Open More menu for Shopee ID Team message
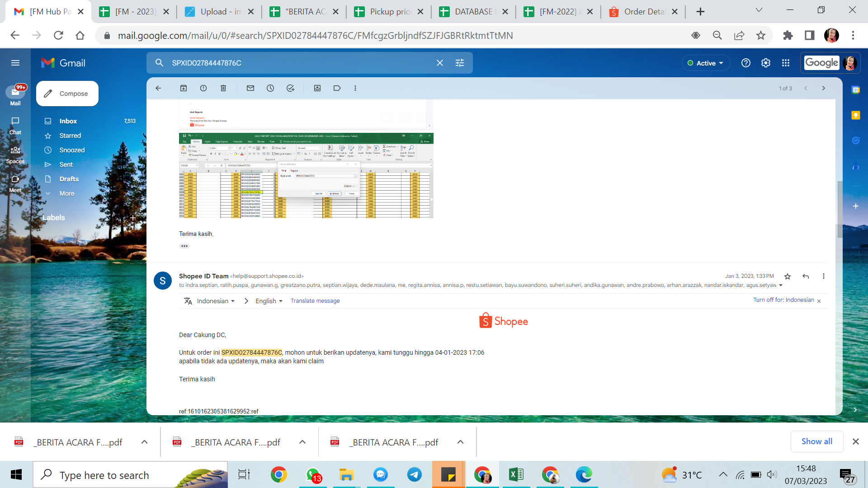868x488 pixels. (824, 276)
